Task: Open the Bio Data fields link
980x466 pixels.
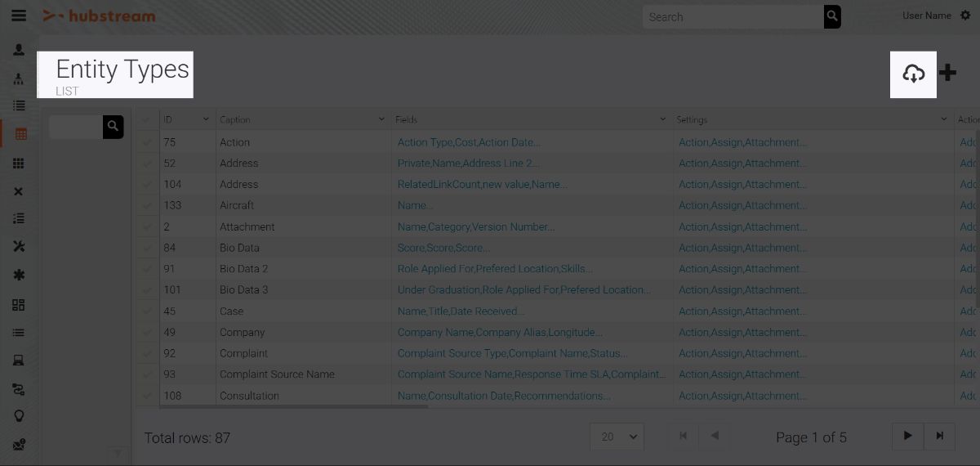Action: tap(443, 248)
